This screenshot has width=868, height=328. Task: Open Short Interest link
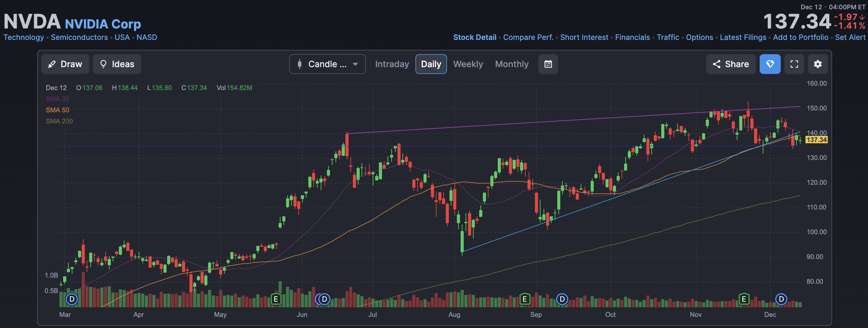[x=584, y=37]
